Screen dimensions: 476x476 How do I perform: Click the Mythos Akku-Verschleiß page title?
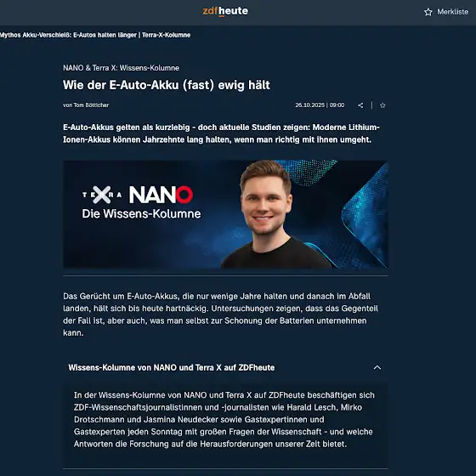pyautogui.click(x=95, y=35)
